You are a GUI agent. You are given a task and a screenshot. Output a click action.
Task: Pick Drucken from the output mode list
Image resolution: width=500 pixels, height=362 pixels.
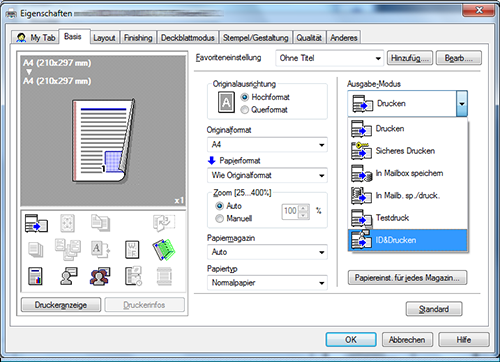[x=408, y=129]
